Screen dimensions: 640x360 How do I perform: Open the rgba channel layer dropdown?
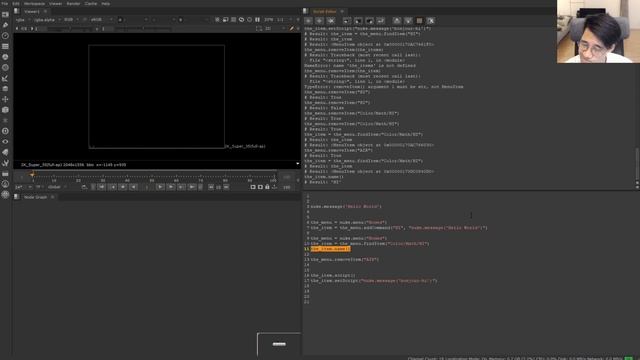[x=22, y=20]
